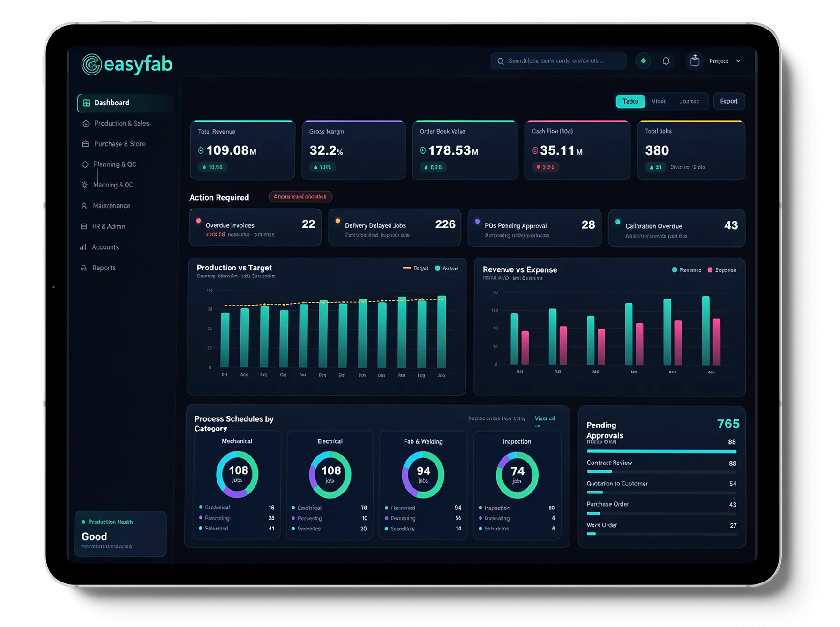Select the Week tab
This screenshot has width=840, height=627.
pos(659,101)
